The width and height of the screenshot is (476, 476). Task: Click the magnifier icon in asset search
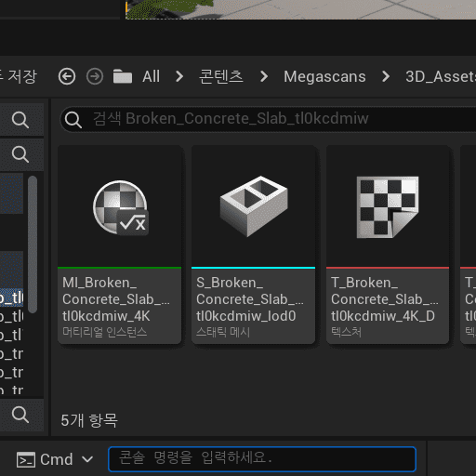pos(73,120)
